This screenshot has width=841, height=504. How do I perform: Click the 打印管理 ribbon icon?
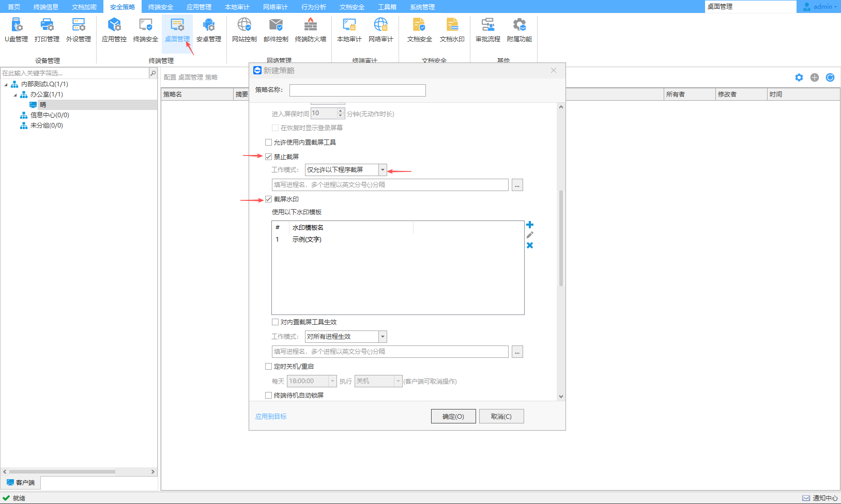47,30
